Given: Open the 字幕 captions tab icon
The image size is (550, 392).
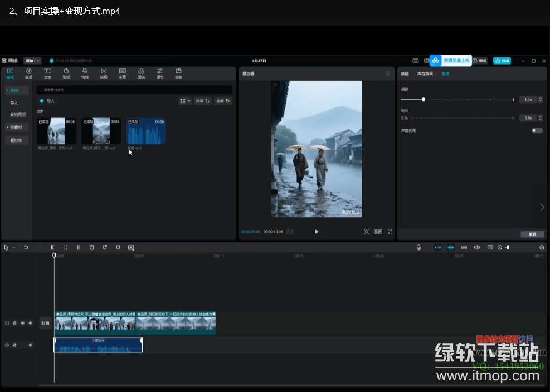Looking at the screenshot, I should tap(123, 71).
